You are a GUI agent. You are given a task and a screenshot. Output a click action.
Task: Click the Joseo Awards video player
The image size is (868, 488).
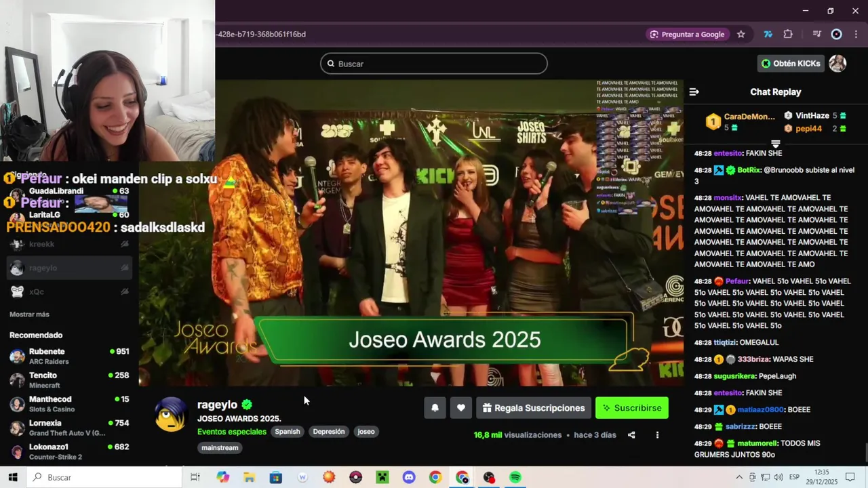tap(412, 234)
